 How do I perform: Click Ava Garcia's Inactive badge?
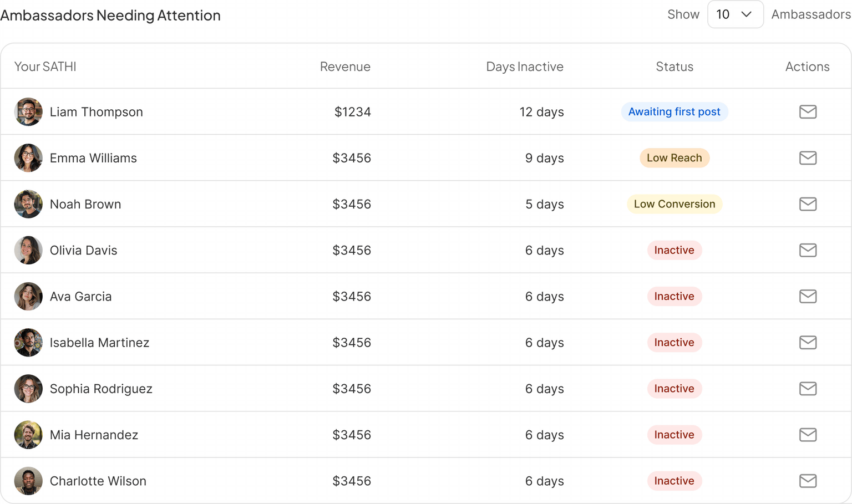pos(674,296)
